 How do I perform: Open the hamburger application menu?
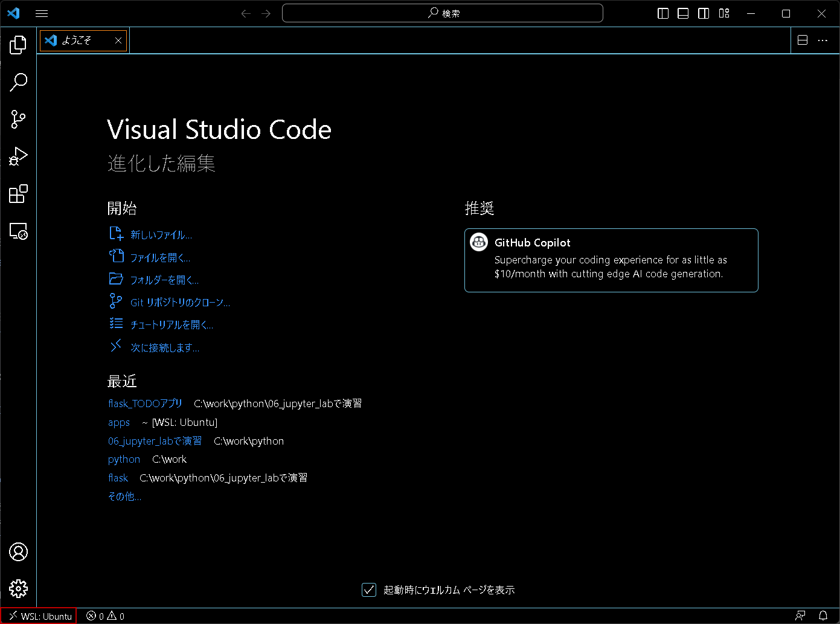[x=42, y=13]
